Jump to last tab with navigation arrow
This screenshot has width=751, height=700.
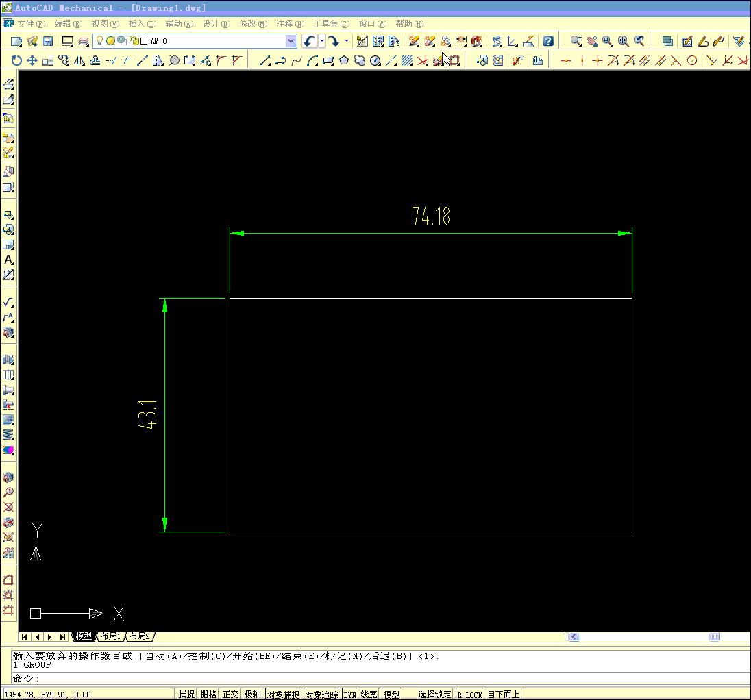[62, 637]
